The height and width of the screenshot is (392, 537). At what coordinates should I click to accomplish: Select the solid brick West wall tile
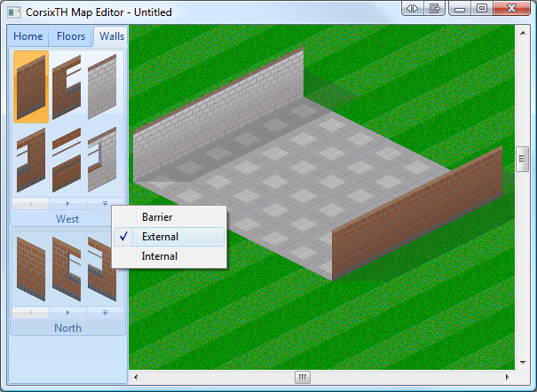31,86
